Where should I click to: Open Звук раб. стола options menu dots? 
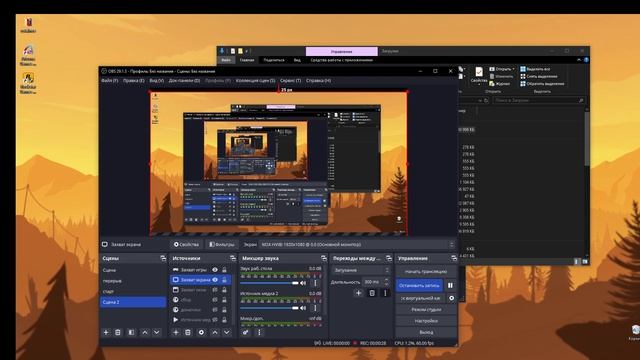[315, 283]
